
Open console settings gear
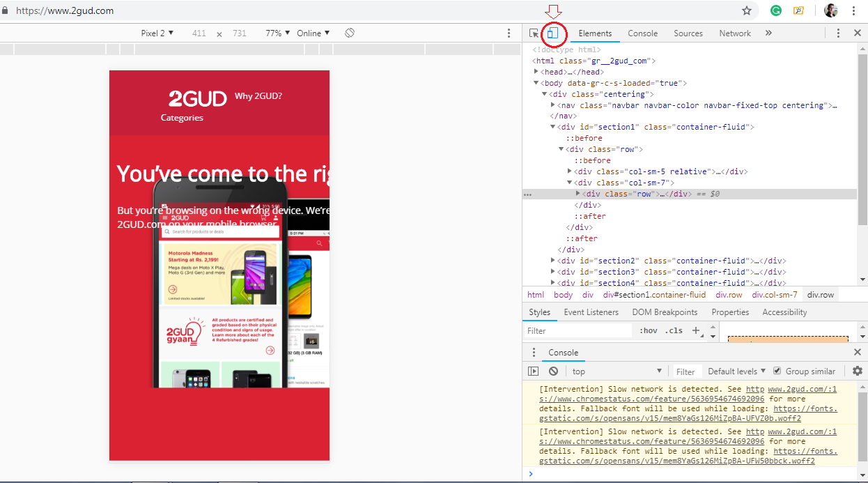click(x=858, y=371)
